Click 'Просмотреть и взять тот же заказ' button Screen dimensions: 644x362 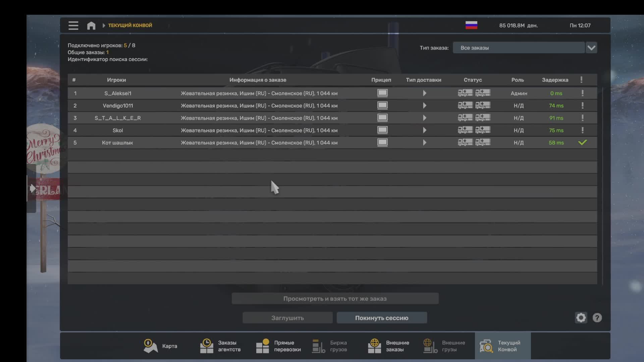tap(335, 299)
